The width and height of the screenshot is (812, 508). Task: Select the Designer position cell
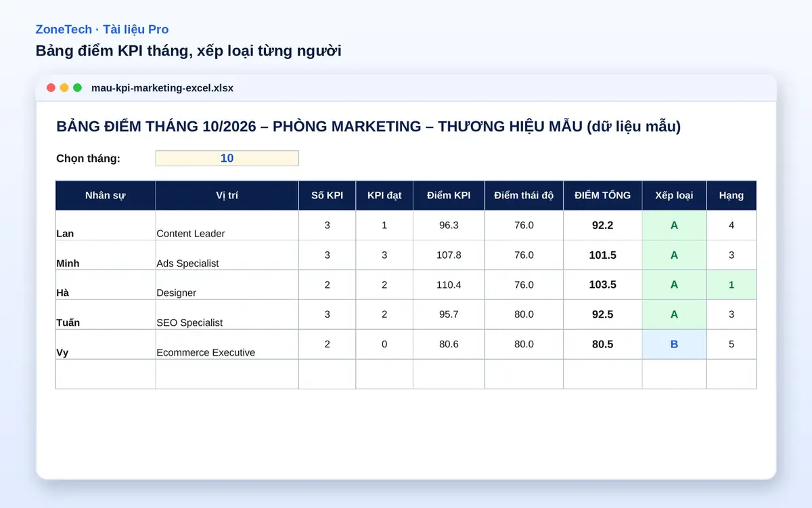[x=227, y=285]
